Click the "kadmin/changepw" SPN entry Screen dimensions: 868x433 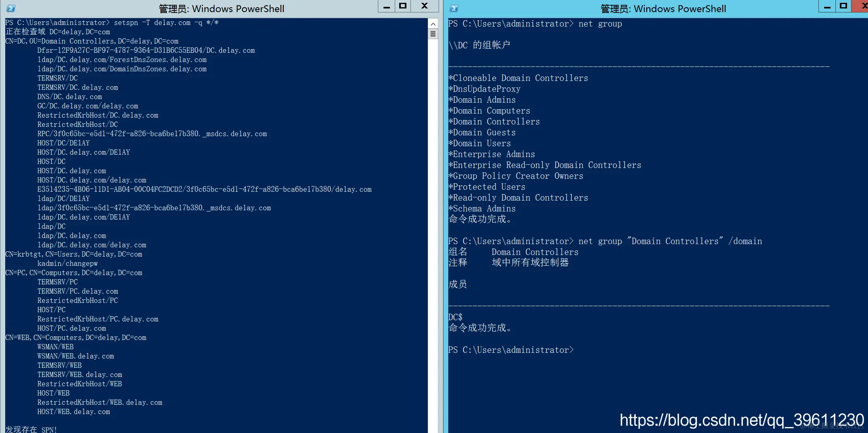click(x=68, y=263)
